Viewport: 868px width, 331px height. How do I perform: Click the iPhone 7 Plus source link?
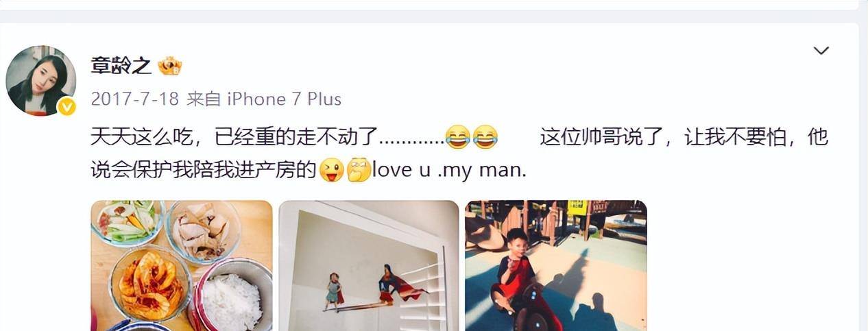(x=284, y=99)
